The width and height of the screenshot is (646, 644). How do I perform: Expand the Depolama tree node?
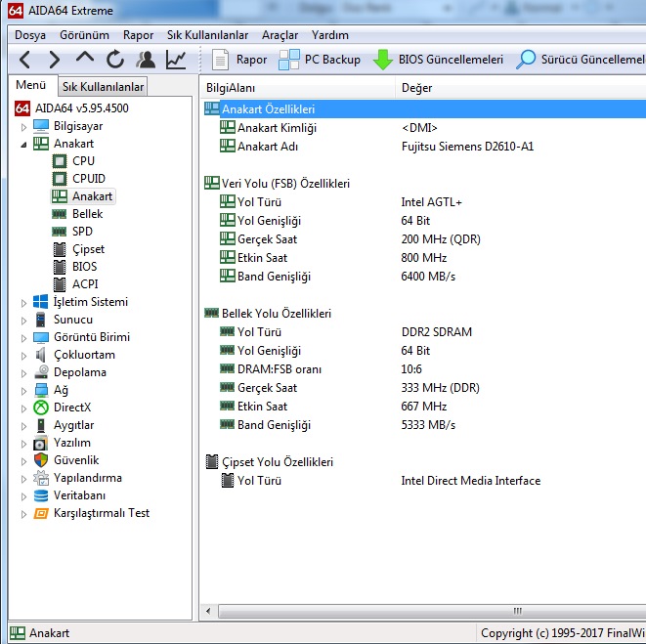23,372
